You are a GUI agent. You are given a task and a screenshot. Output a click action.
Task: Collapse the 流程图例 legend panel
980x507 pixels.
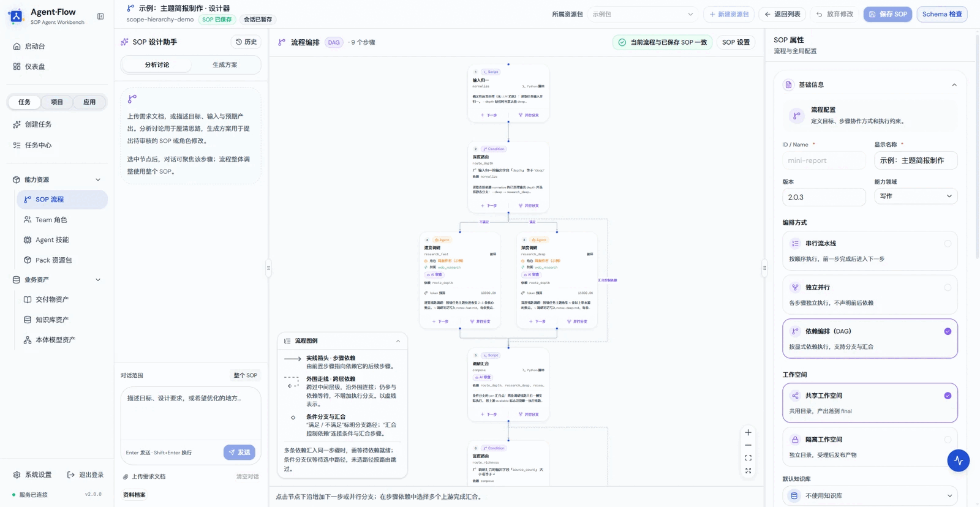[398, 341]
